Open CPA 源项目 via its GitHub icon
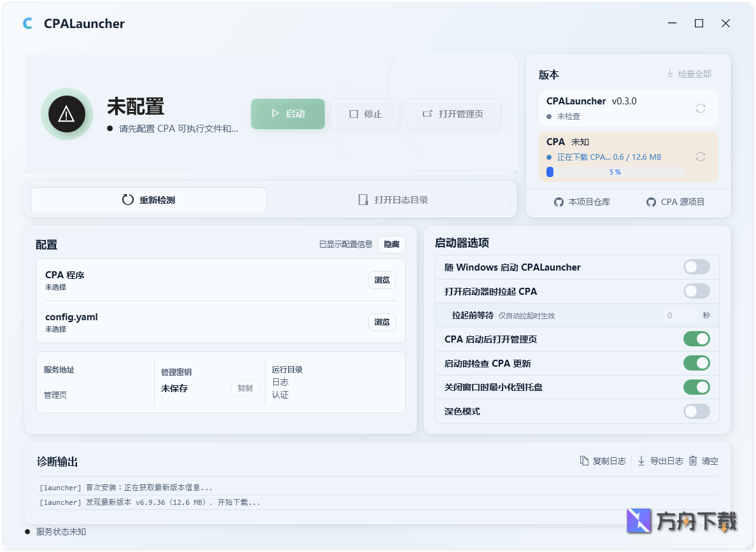 [x=651, y=202]
